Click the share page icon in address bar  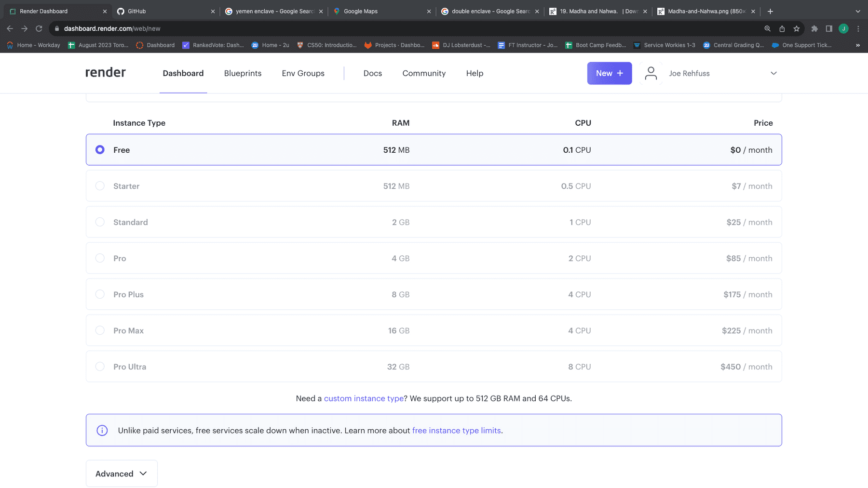pos(782,28)
